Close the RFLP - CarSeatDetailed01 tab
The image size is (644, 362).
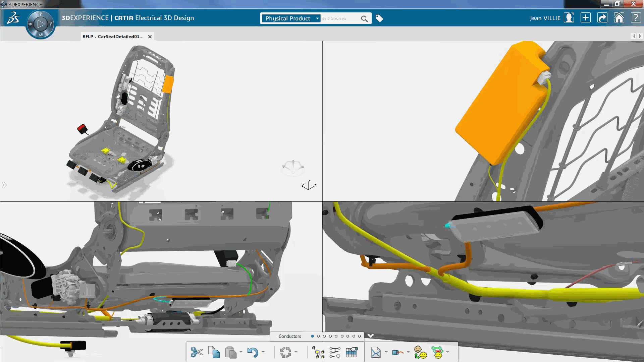click(150, 37)
